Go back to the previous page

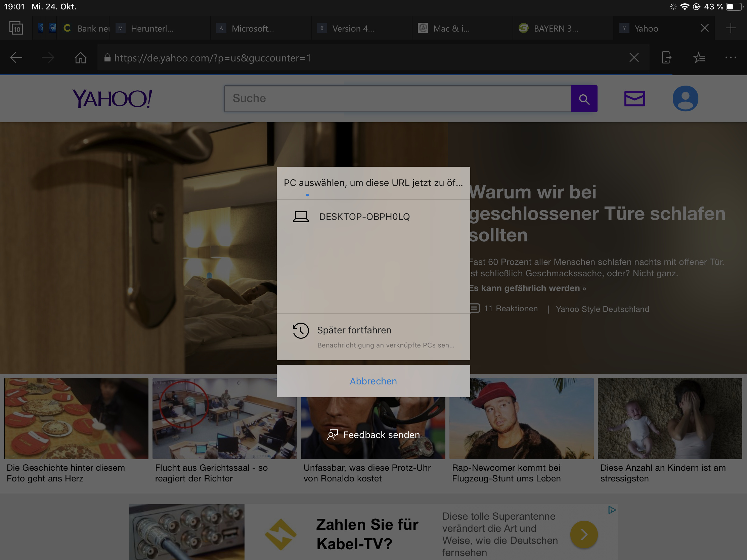click(x=16, y=58)
